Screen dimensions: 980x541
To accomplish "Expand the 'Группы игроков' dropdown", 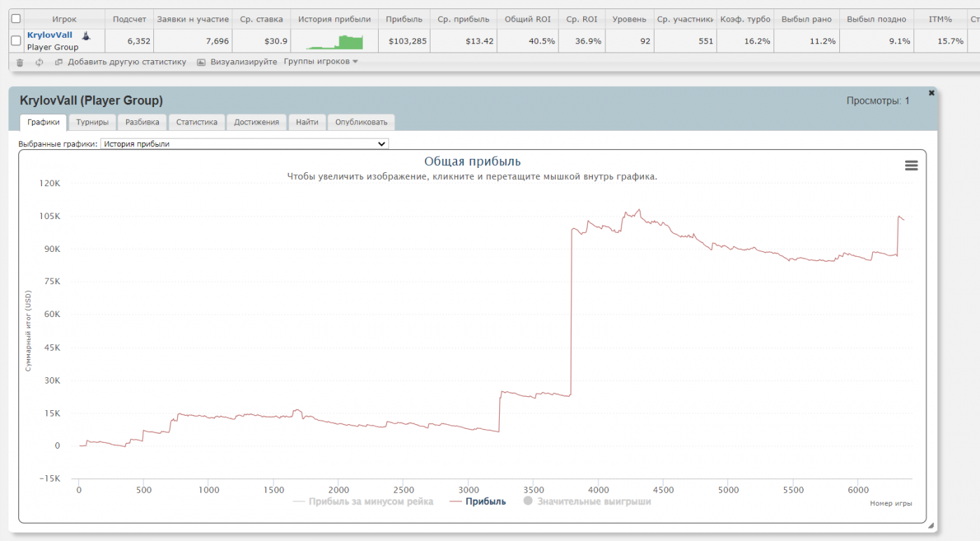I will point(321,62).
